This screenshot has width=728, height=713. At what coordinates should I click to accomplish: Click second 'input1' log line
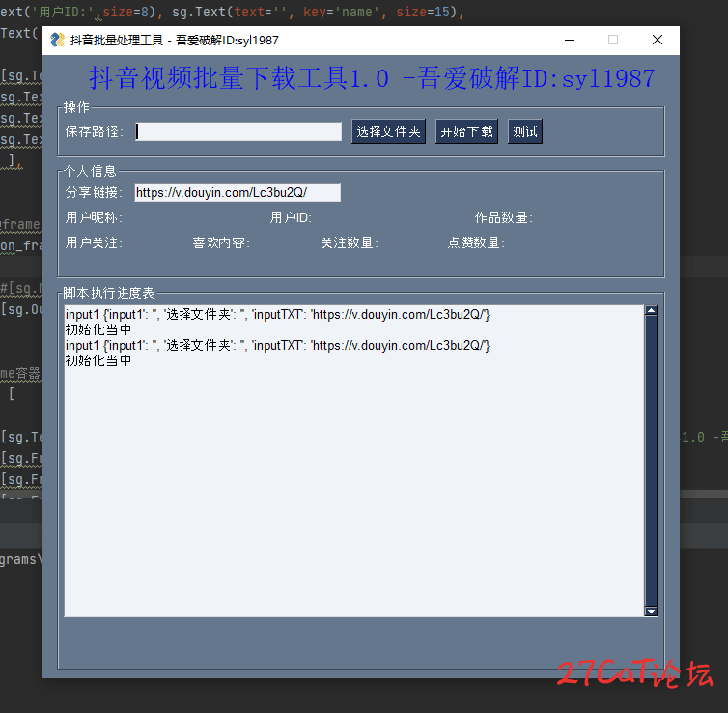point(277,345)
